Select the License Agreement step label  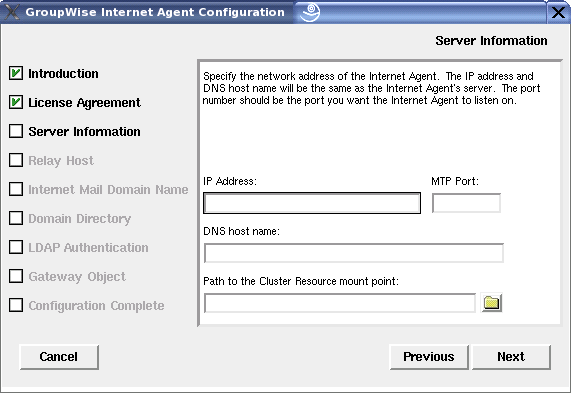click(85, 103)
